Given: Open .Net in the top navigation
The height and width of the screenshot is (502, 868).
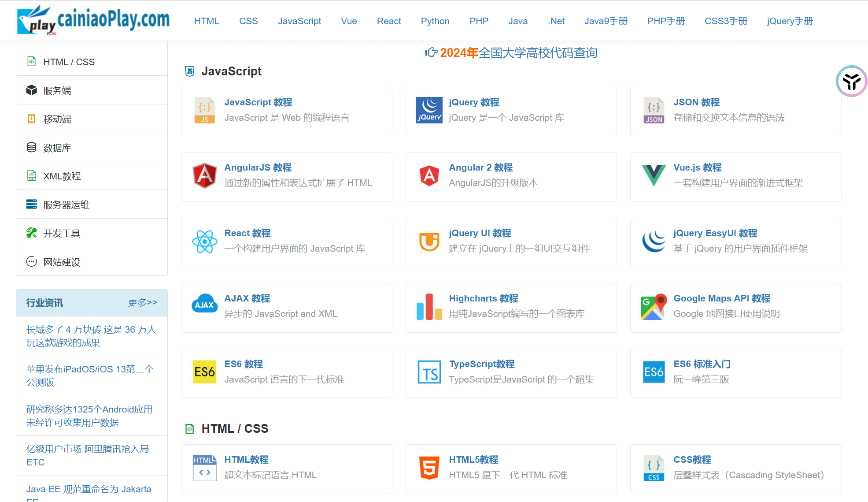Looking at the screenshot, I should coord(556,21).
